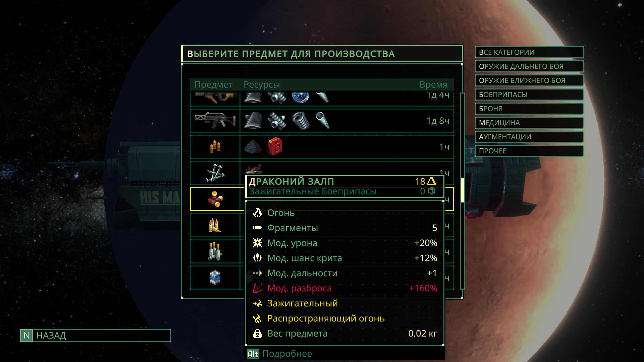Show the ПРОЧЕЕ category
The width and height of the screenshot is (644, 362).
coord(529,151)
